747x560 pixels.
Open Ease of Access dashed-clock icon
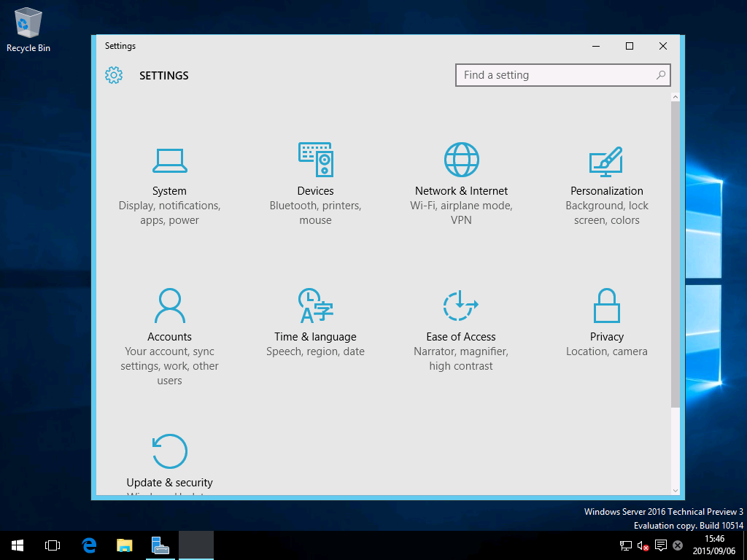click(x=461, y=306)
